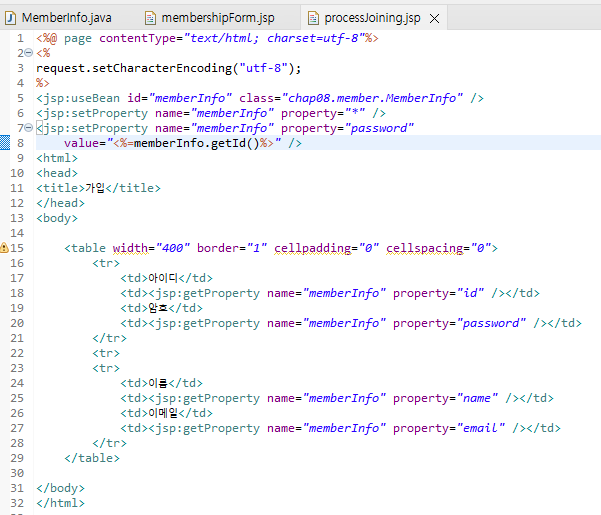
Task: Click property="id" on line 18
Action: click(x=438, y=294)
